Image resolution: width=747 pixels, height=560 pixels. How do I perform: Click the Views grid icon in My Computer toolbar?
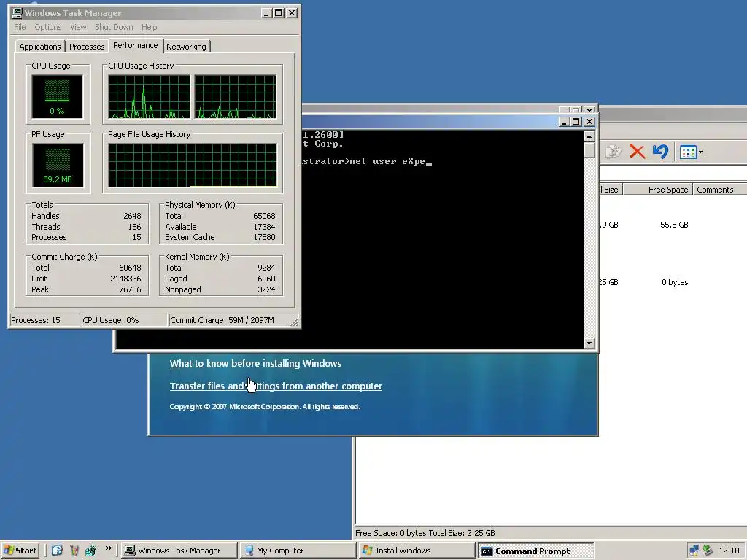[x=688, y=152]
